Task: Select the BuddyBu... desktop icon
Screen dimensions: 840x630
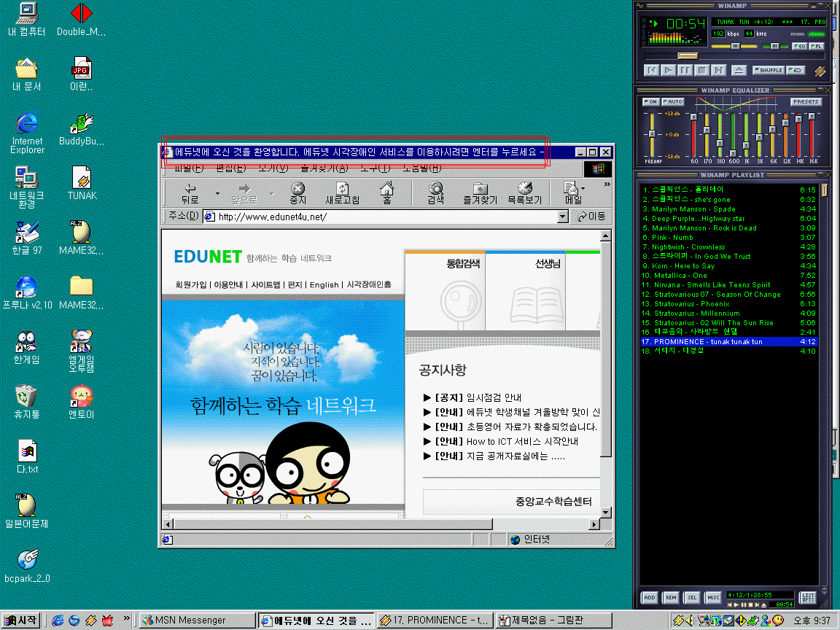Action: pyautogui.click(x=82, y=129)
